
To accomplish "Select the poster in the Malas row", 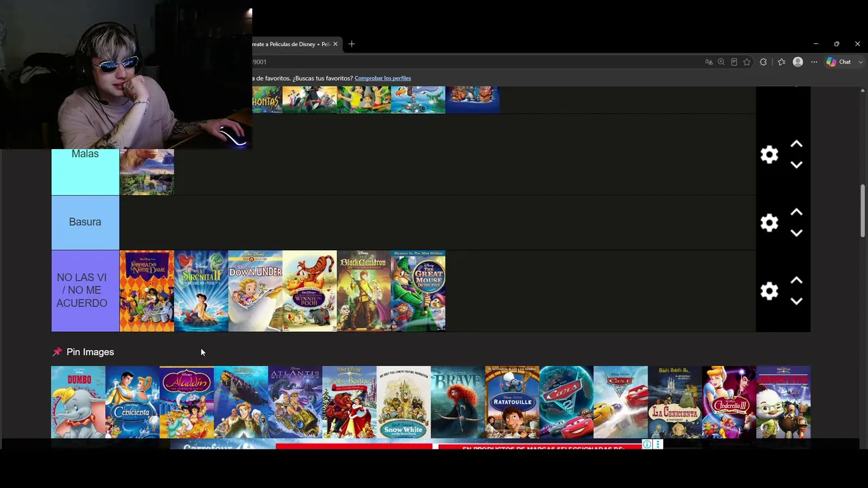I will (x=147, y=172).
